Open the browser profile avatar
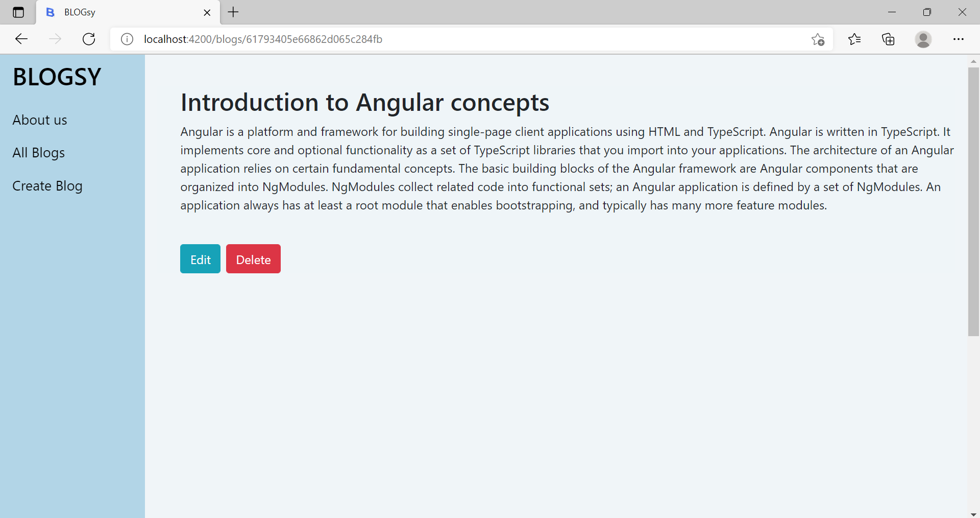Screen dimensions: 980x518 point(924,39)
